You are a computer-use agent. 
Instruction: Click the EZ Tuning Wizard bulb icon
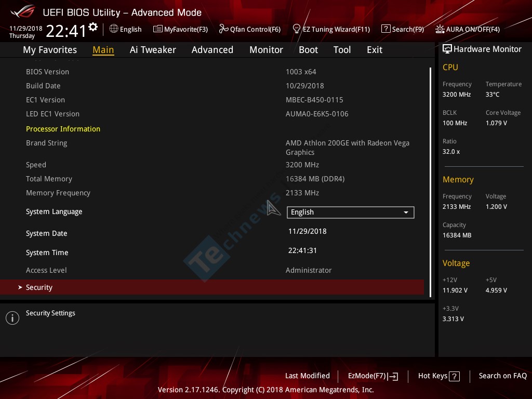click(296, 29)
